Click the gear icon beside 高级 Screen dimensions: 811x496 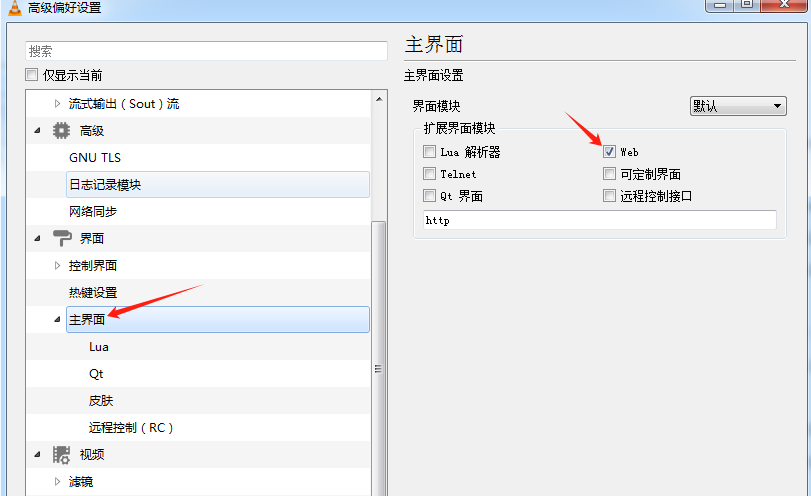[x=61, y=130]
